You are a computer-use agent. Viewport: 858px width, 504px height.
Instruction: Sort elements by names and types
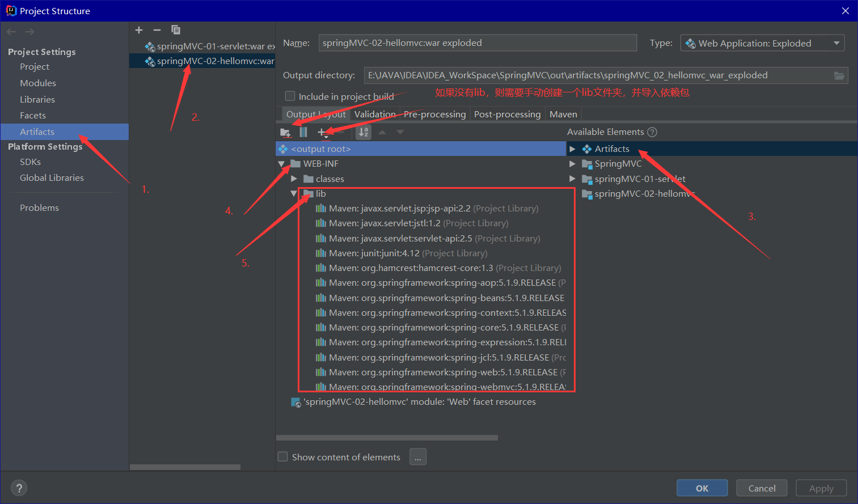click(364, 133)
